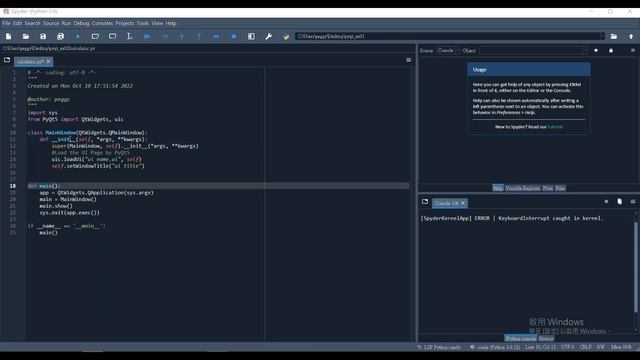Run file with green play icon
Screen dimensions: 640x360
[x=78, y=36]
